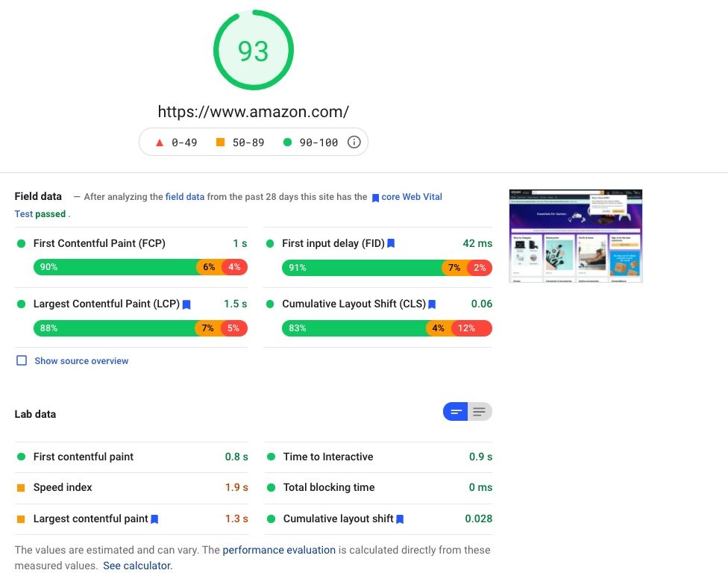Open the performance evaluation link

pos(279,550)
